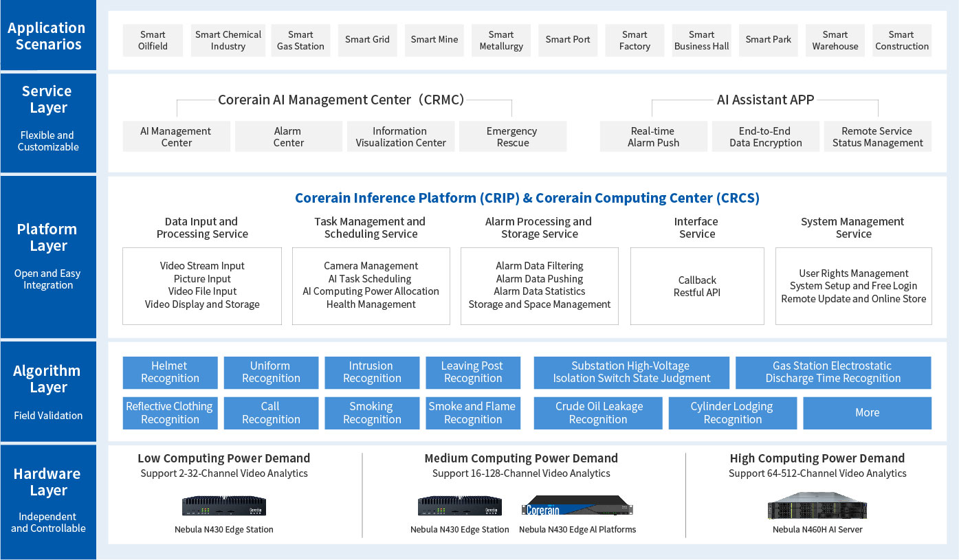This screenshot has height=560, width=959.
Task: Click Restful API in Interface Service
Action: pyautogui.click(x=697, y=293)
